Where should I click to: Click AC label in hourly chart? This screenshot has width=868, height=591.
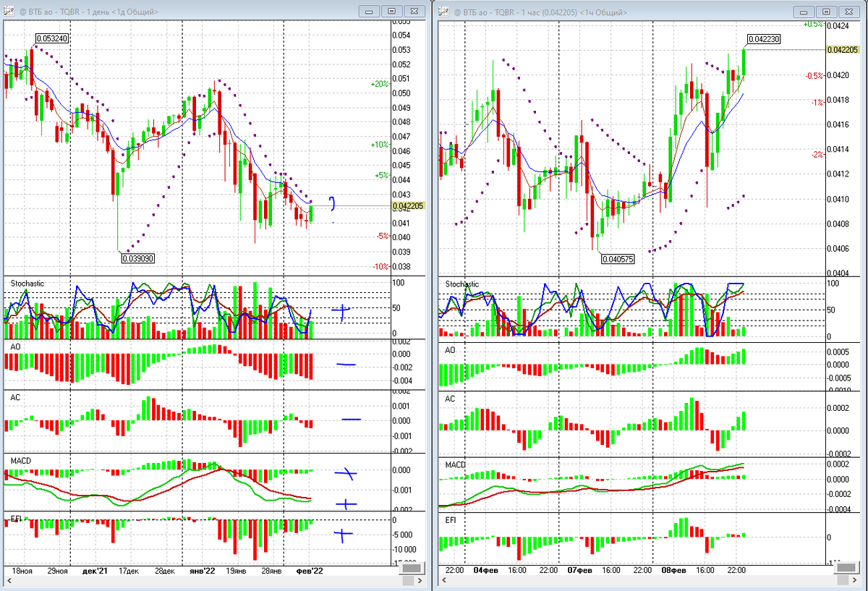[451, 399]
